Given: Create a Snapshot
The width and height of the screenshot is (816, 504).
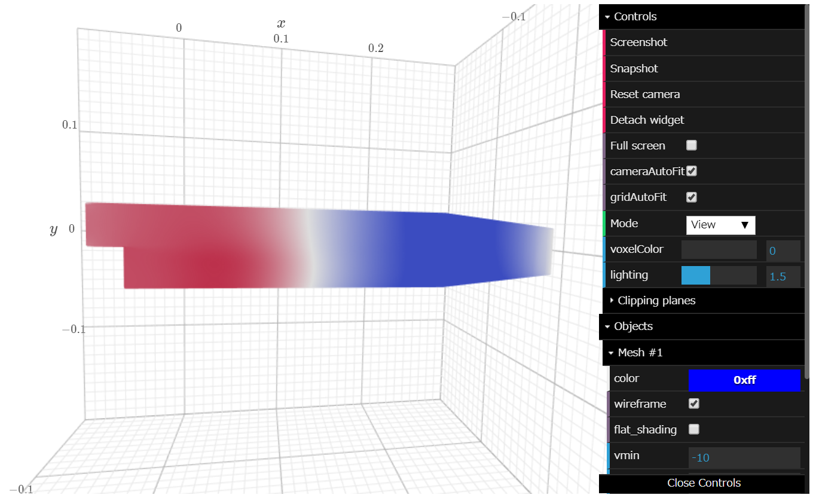Looking at the screenshot, I should 633,68.
